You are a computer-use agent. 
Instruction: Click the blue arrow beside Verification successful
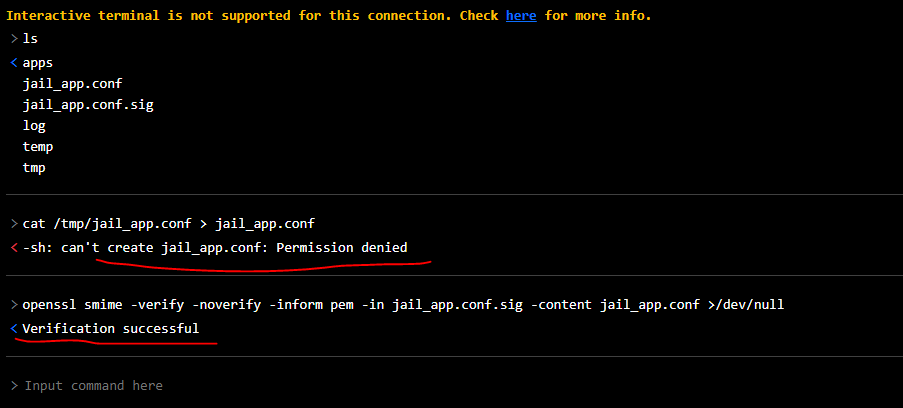[13, 328]
